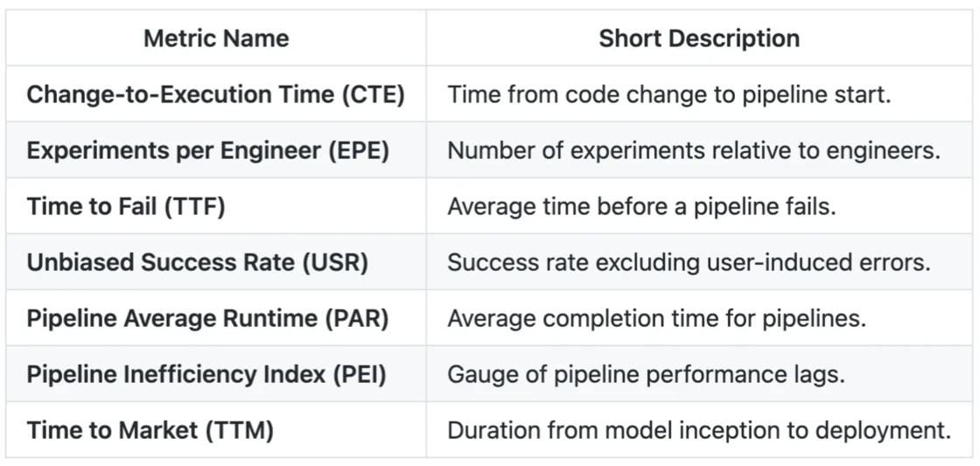Click "Success rate excluding user-induced errors" description
Screen dimensions: 980x466
(689, 262)
